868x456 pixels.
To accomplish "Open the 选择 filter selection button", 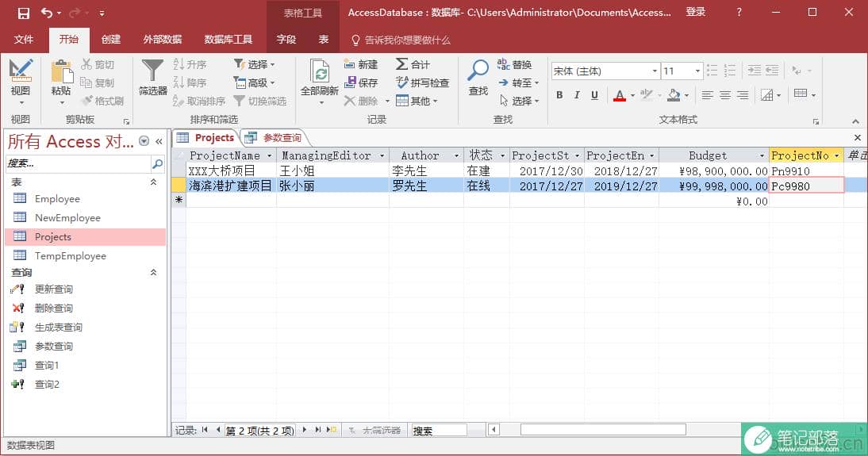I will tap(255, 64).
